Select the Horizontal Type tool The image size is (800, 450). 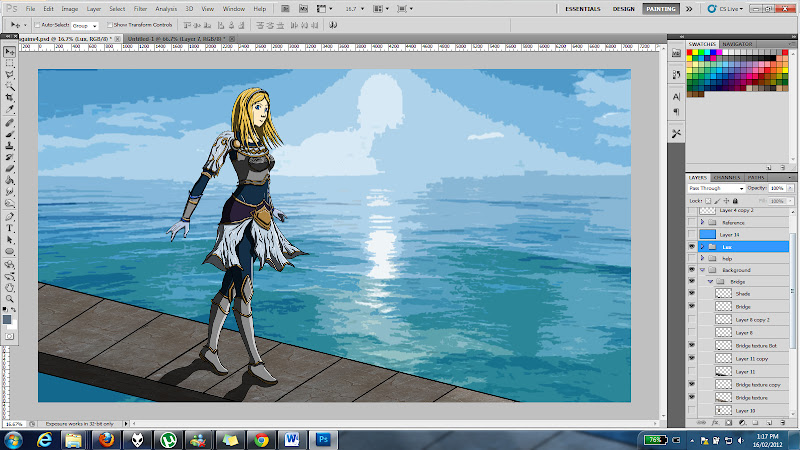pyautogui.click(x=10, y=228)
